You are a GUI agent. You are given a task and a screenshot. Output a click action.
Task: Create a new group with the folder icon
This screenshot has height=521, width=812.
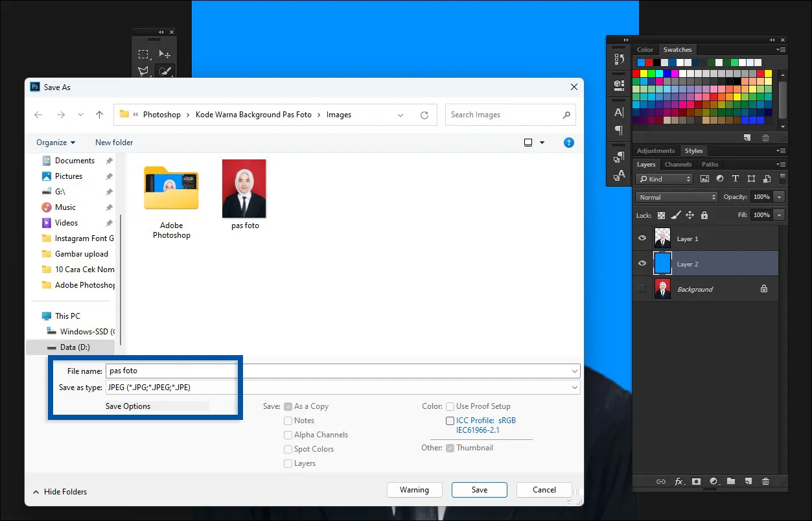(x=731, y=481)
